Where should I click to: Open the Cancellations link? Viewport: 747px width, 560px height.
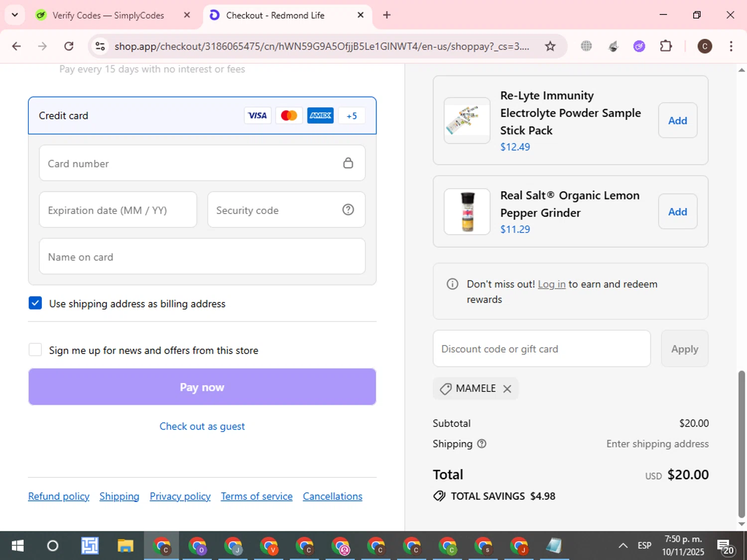pyautogui.click(x=333, y=496)
